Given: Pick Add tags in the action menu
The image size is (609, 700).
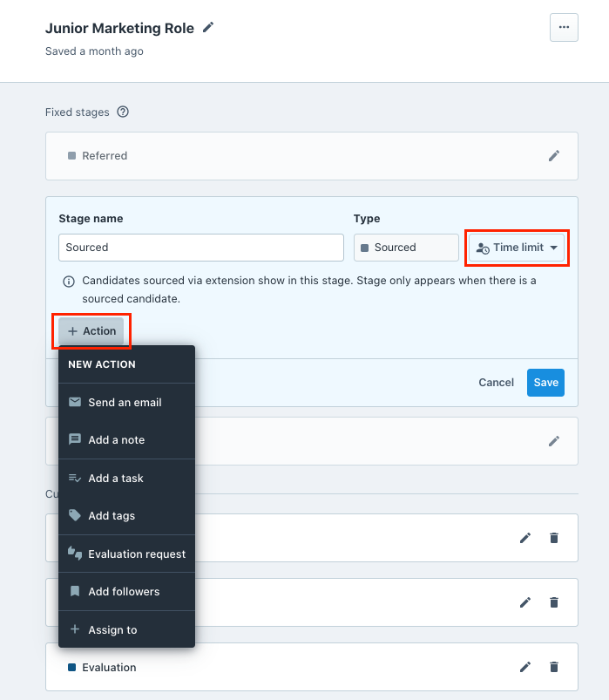Looking at the screenshot, I should tap(112, 516).
